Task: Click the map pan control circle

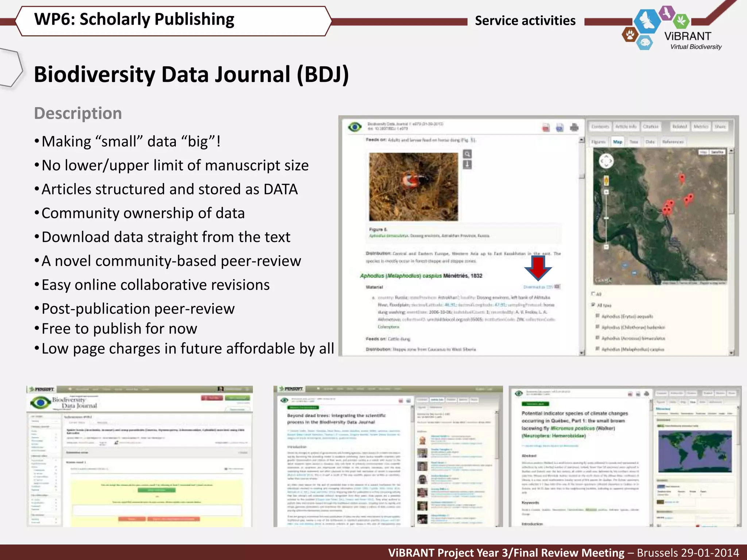Action: pyautogui.click(x=606, y=161)
